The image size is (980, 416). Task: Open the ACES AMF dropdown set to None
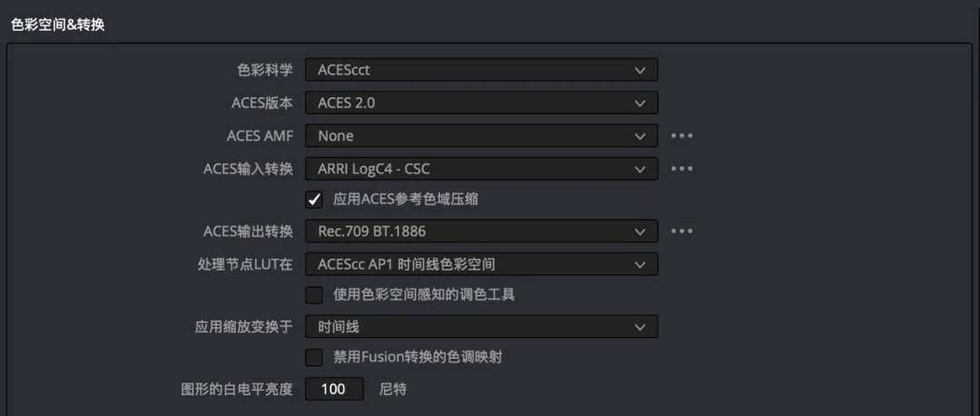pyautogui.click(x=481, y=136)
